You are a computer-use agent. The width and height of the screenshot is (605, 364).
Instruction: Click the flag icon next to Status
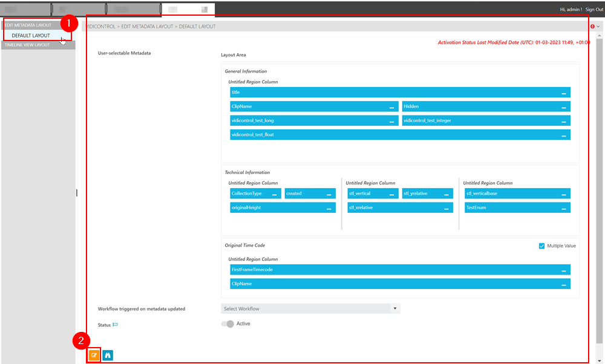pyautogui.click(x=115, y=325)
